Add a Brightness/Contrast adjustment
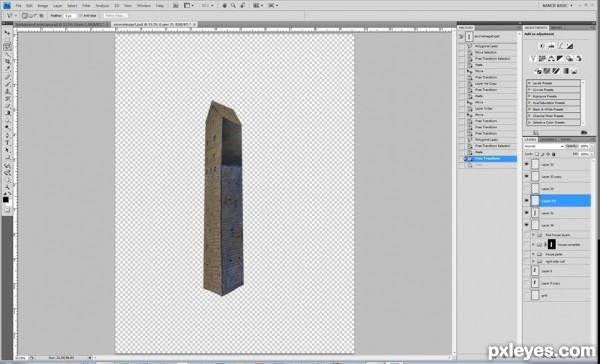This screenshot has width=600, height=364. coord(542,46)
